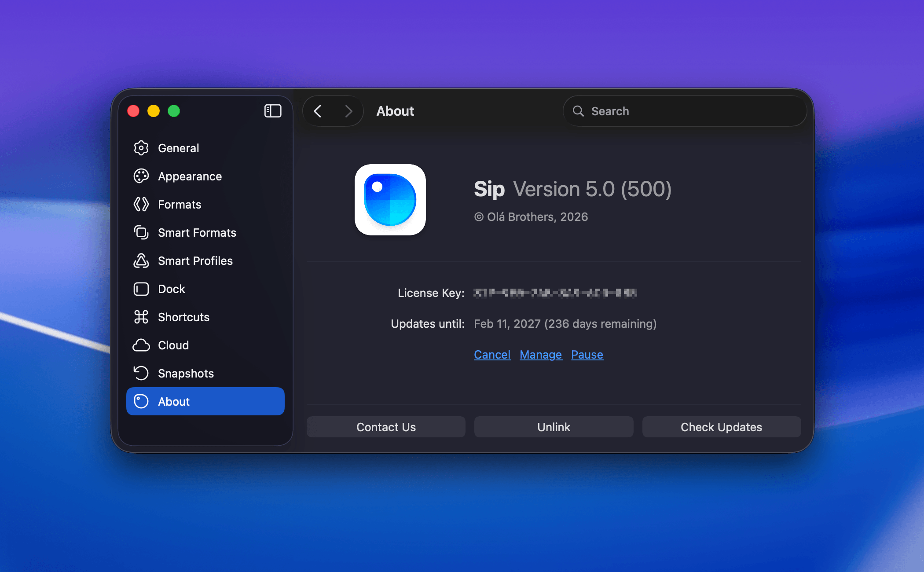Open the Snapshots section
The width and height of the screenshot is (924, 572).
(x=205, y=374)
